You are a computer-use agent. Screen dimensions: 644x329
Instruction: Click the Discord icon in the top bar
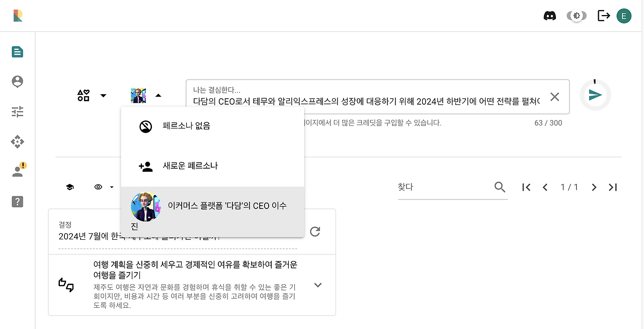pyautogui.click(x=550, y=16)
